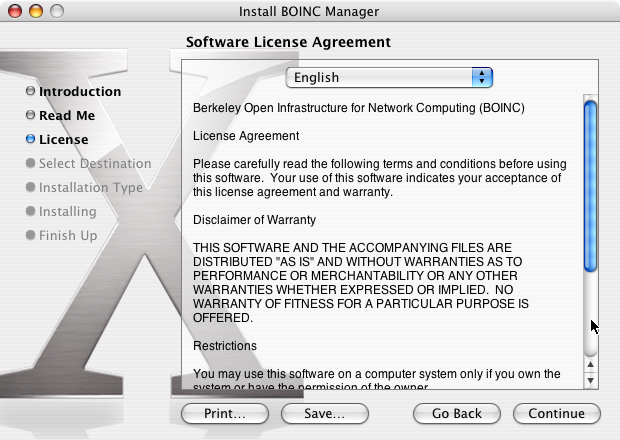The width and height of the screenshot is (620, 440).
Task: Click the Installing step bullet
Action: (30, 211)
